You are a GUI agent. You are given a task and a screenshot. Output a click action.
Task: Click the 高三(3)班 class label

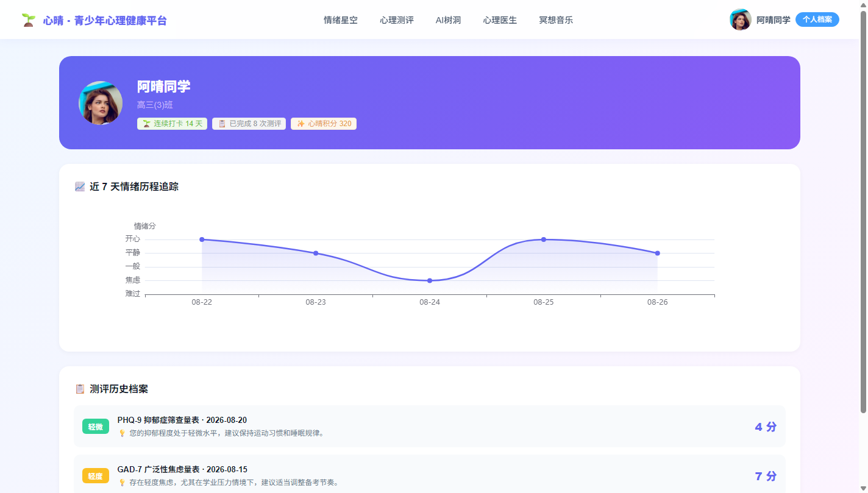point(155,105)
